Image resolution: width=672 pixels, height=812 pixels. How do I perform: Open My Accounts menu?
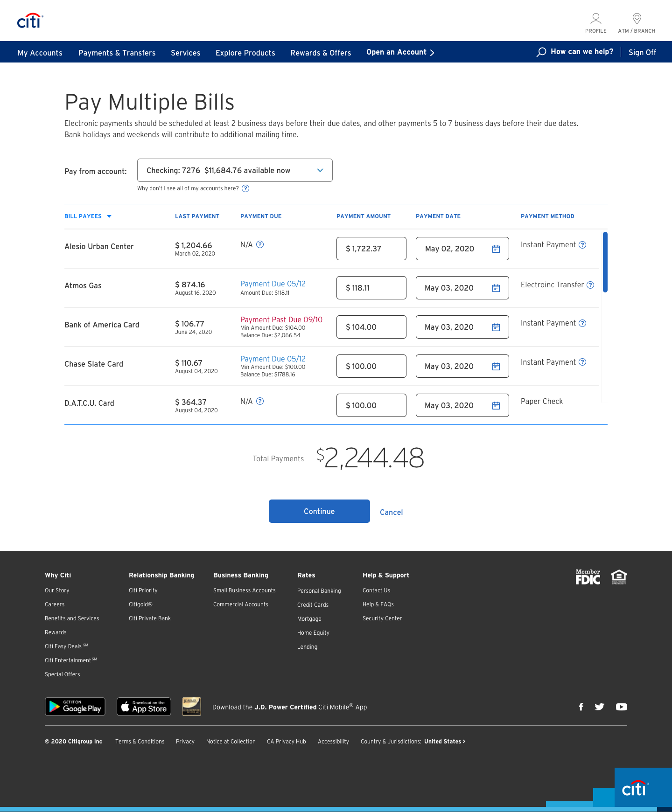(x=40, y=53)
